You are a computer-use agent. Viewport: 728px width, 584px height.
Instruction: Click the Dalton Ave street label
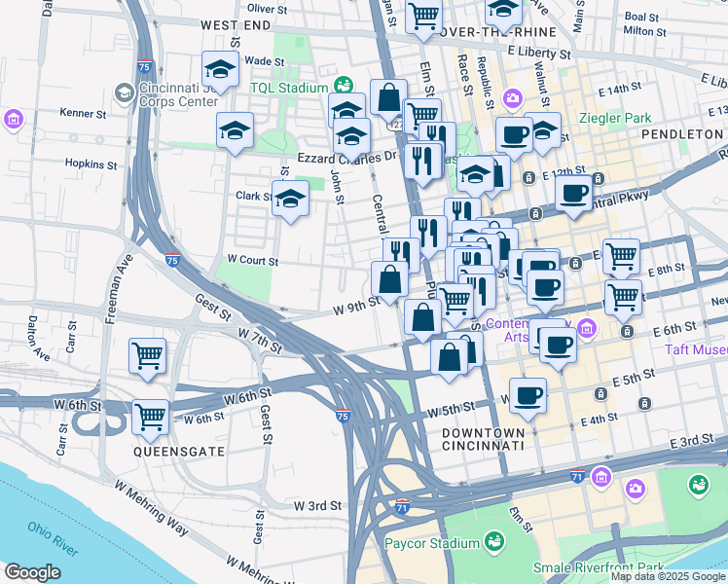[39, 339]
